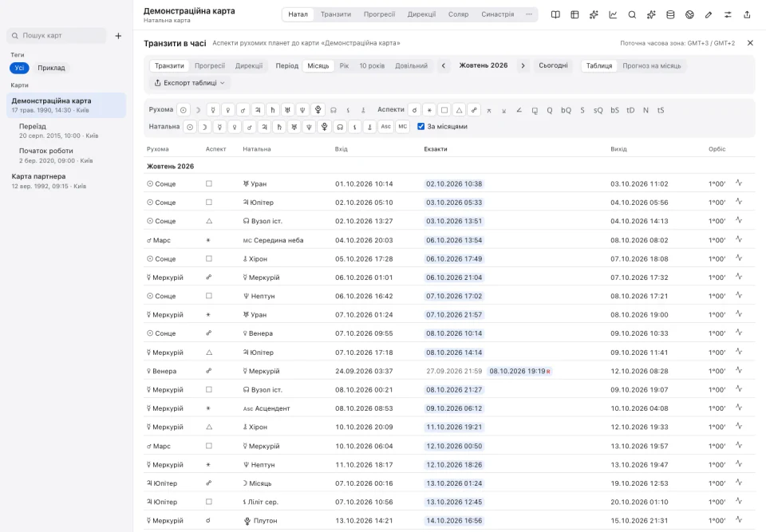Click the share/upload icon in header
766x532 pixels.
click(747, 14)
